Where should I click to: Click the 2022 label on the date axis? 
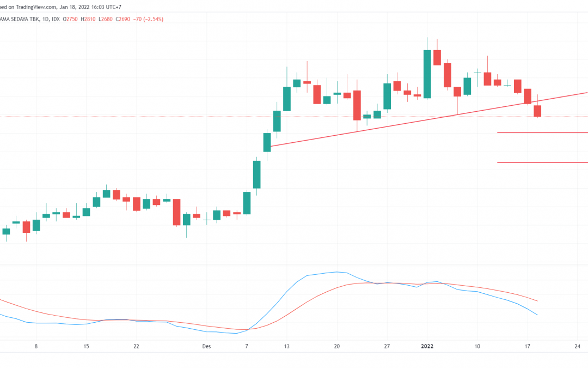pos(427,346)
